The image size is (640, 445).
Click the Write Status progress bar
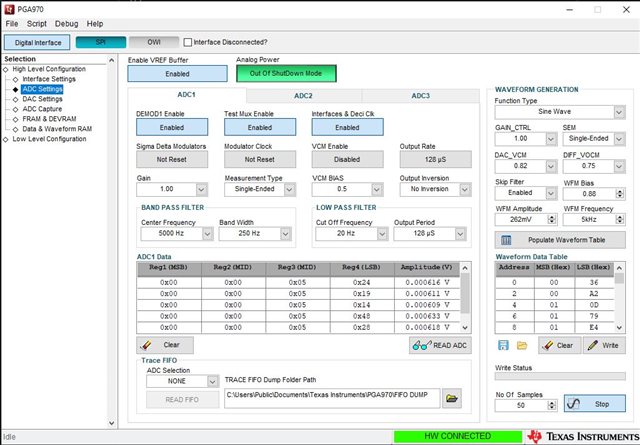point(560,376)
